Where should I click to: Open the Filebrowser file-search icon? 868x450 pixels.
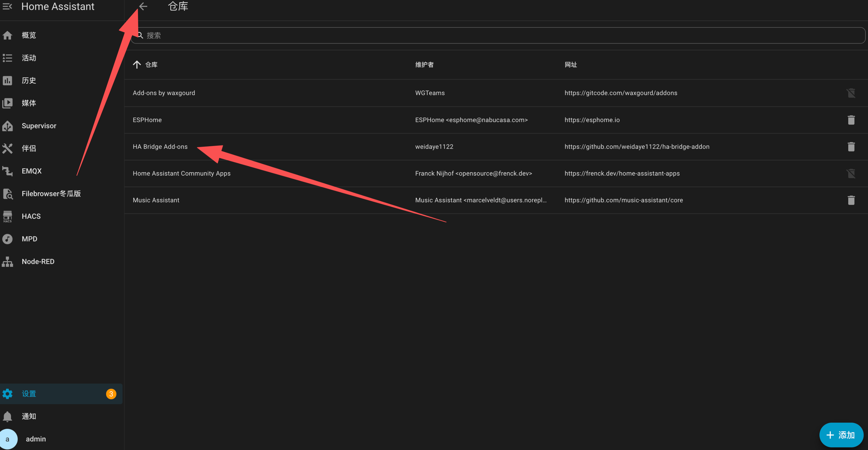tap(7, 194)
